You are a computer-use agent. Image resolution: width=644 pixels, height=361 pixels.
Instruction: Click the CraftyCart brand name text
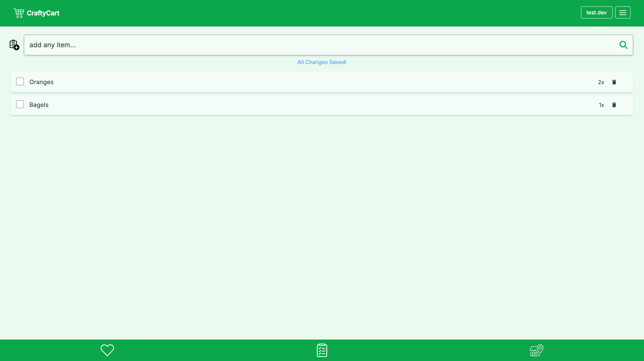(x=43, y=13)
